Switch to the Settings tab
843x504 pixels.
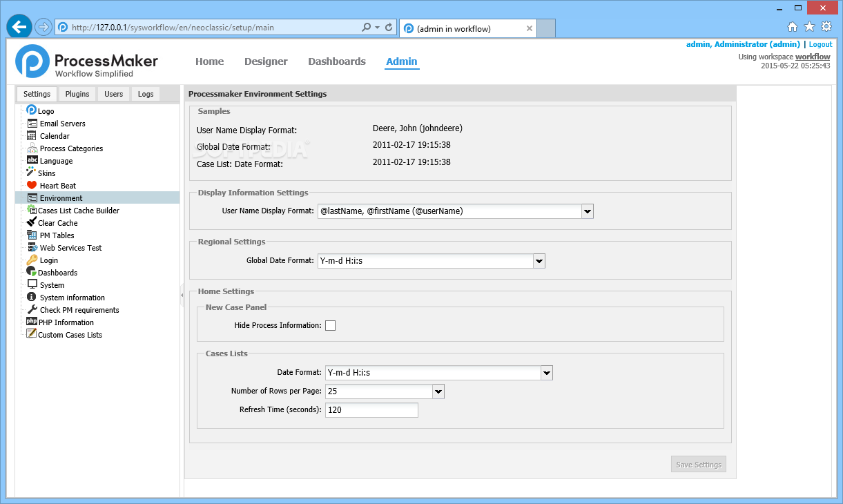pyautogui.click(x=37, y=94)
